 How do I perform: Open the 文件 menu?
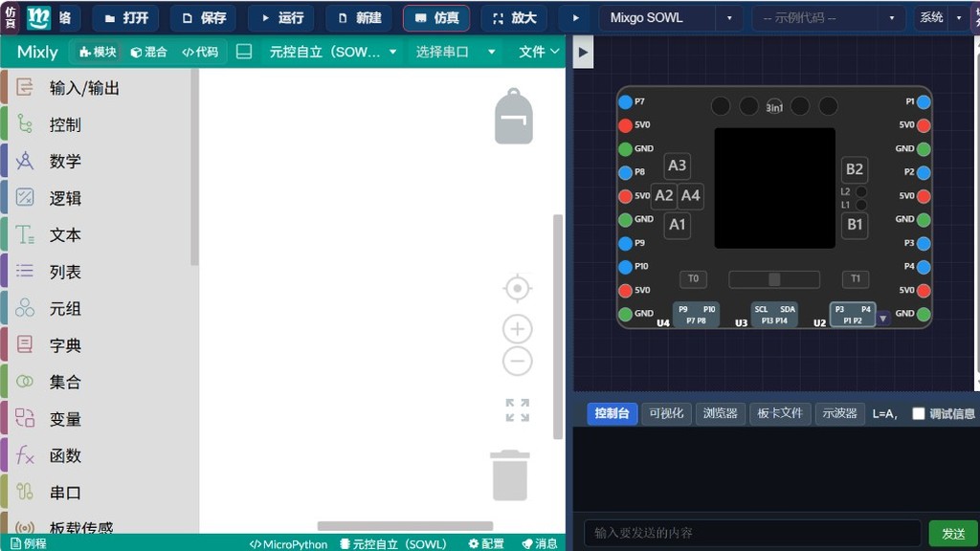[x=539, y=52]
